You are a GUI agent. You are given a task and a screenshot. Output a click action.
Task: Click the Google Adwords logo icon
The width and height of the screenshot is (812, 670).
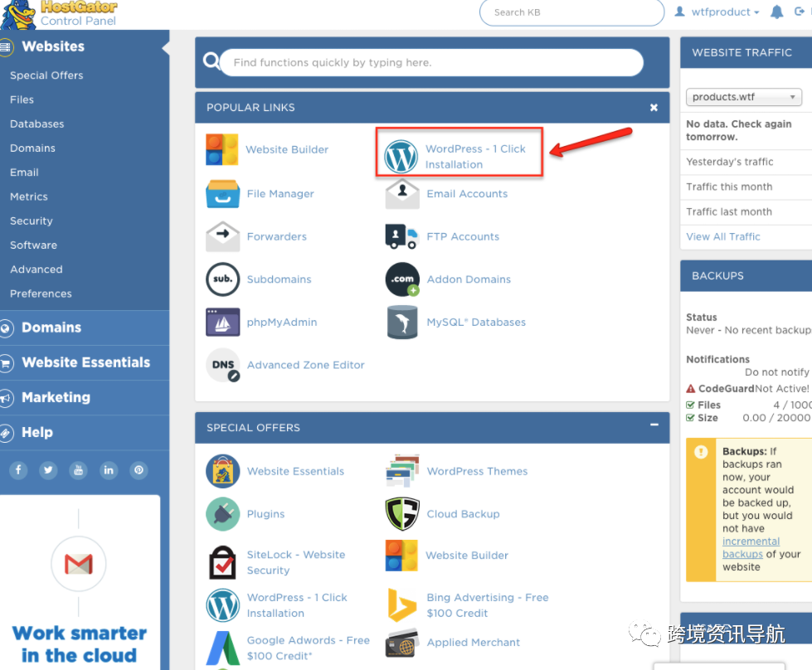click(222, 648)
